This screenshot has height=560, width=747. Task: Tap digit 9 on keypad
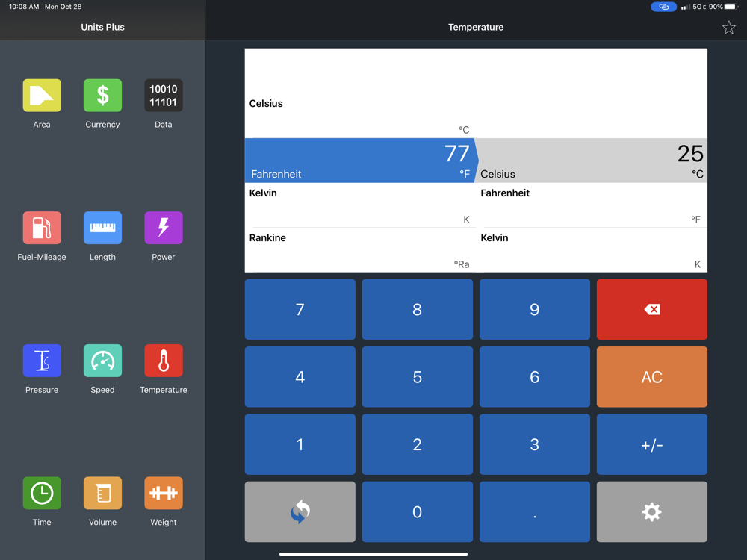click(x=535, y=310)
